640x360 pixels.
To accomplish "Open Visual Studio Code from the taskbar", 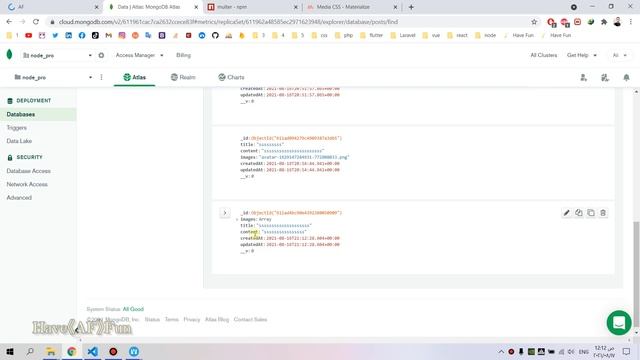I will coord(93,351).
